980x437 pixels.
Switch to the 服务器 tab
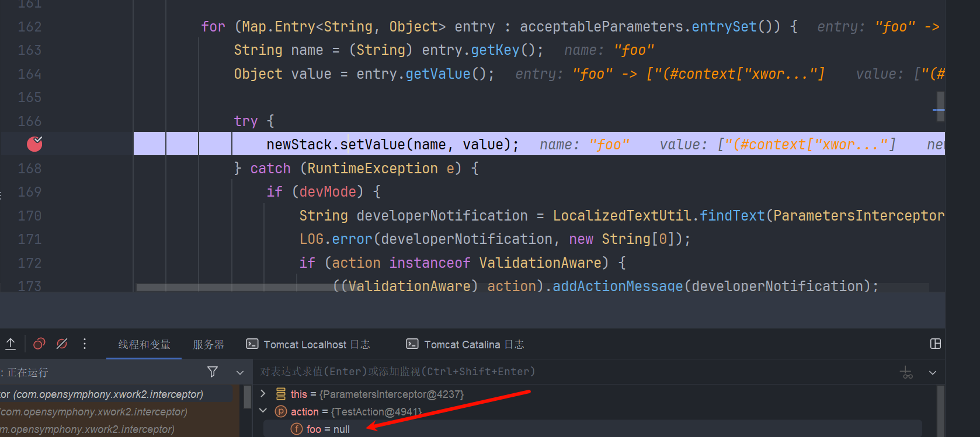pyautogui.click(x=208, y=345)
